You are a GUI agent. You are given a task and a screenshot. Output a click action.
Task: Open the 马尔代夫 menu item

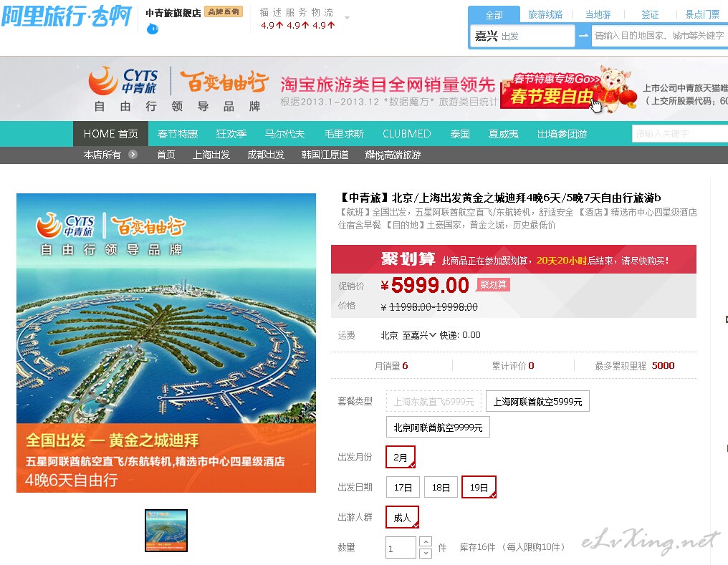(x=284, y=134)
